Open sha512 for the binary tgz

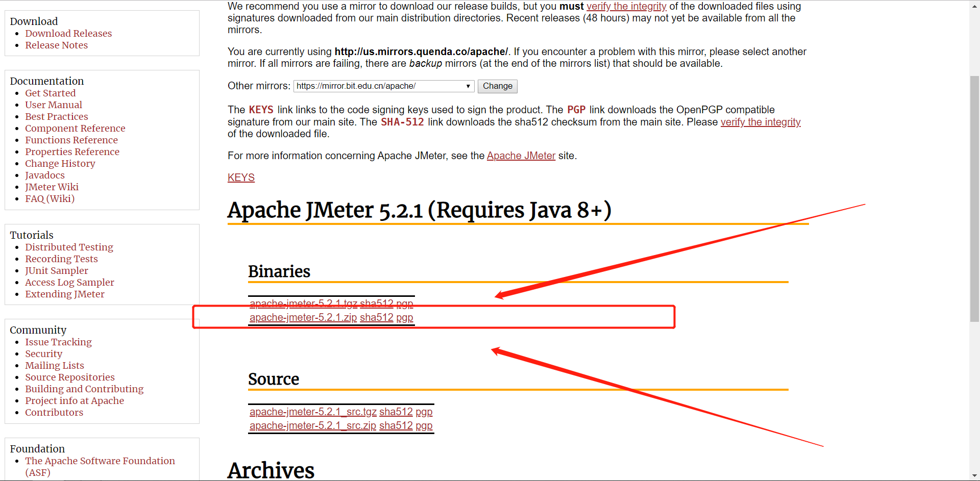pos(377,303)
